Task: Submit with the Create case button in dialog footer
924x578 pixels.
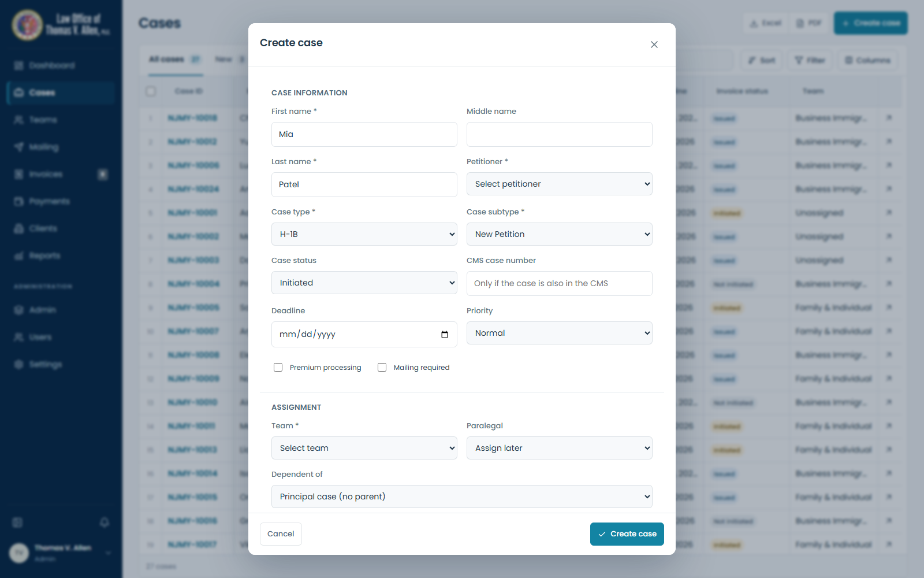Action: [x=627, y=534]
